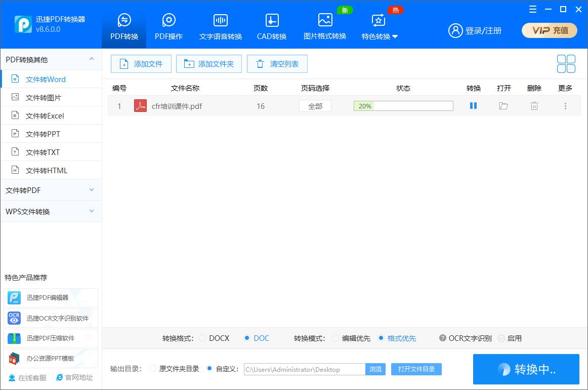Click 清空列表 to empty the queue
Viewport: 588px width, 390px height.
click(x=277, y=64)
